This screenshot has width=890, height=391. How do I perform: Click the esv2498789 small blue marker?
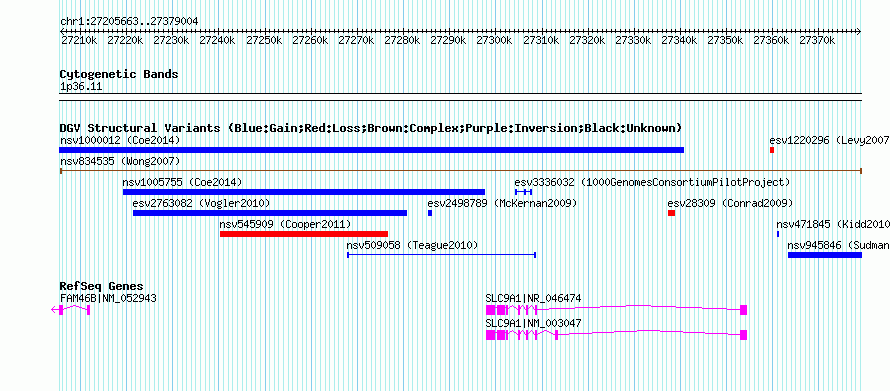coord(430,213)
